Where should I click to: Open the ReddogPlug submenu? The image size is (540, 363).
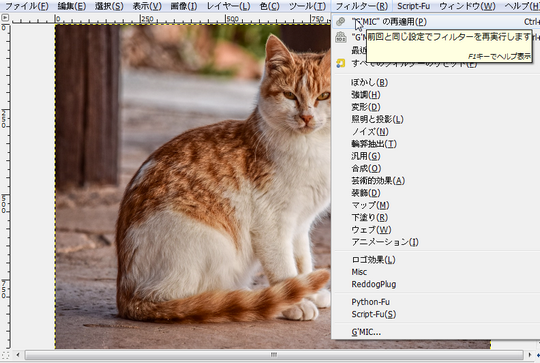436,284
